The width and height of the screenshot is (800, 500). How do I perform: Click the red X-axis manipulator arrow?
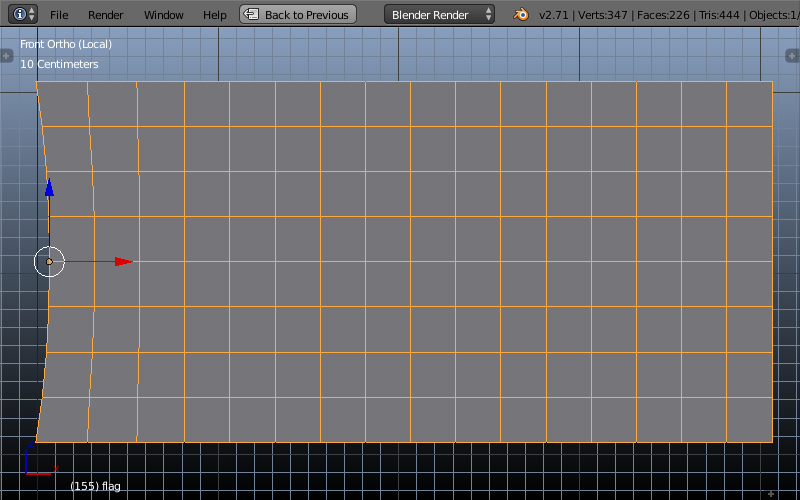tap(123, 262)
